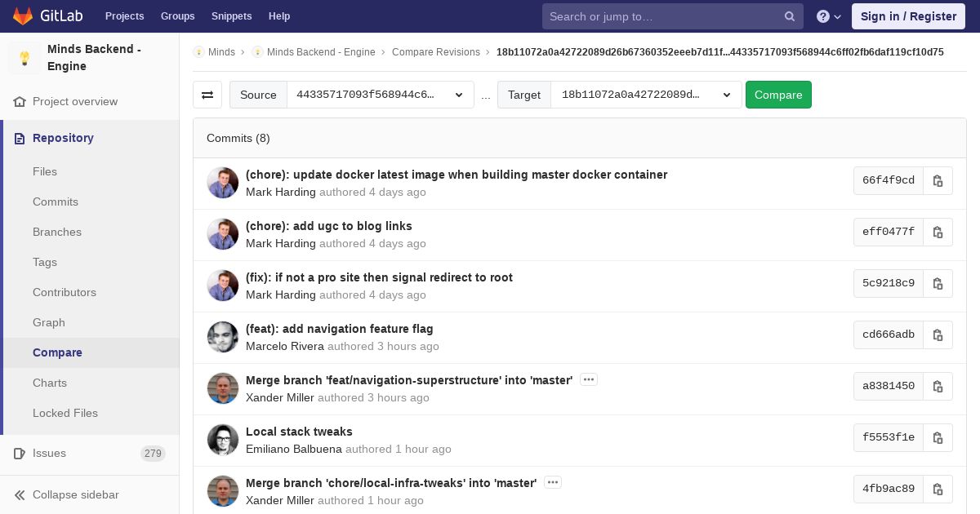This screenshot has width=980, height=514.
Task: Click the Collapse sidebar chevrons icon
Action: click(20, 495)
